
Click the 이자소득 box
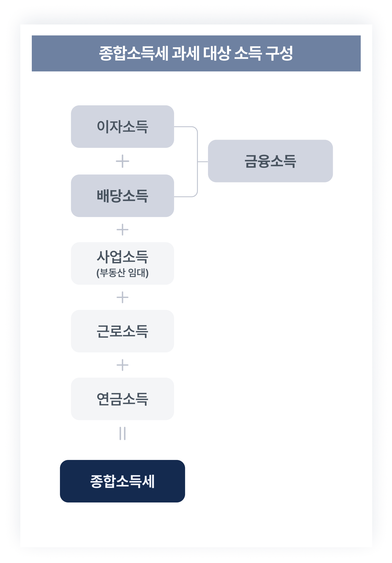(x=122, y=127)
